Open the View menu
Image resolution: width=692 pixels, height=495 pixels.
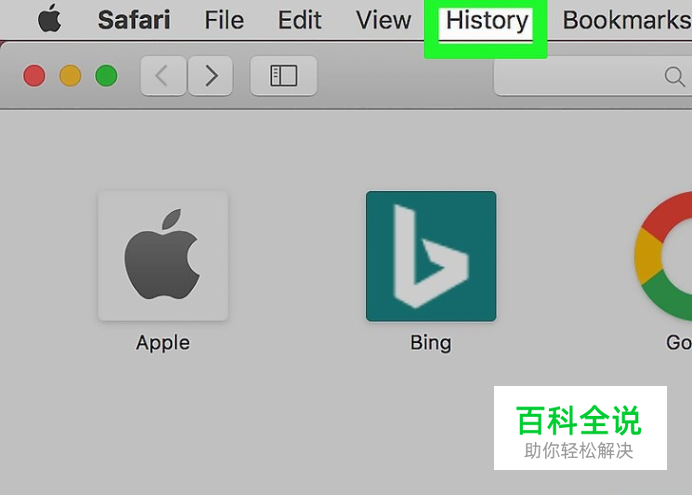384,20
